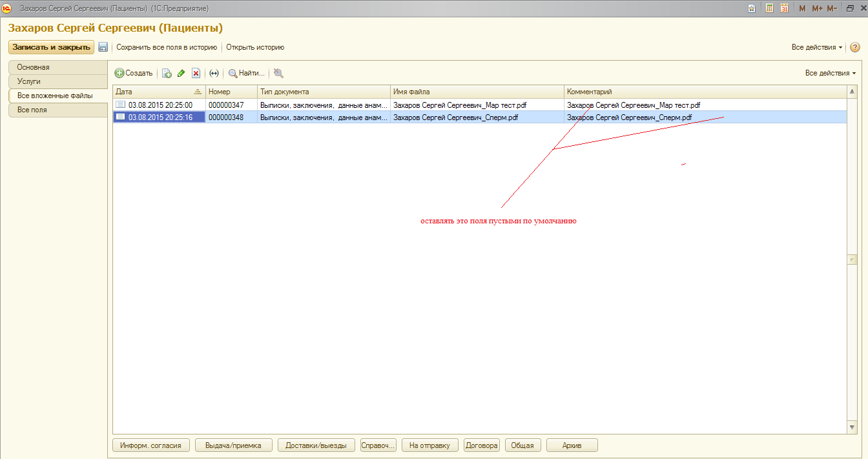This screenshot has height=459, width=868.
Task: Copy record using the document-plus icon
Action: tap(167, 74)
